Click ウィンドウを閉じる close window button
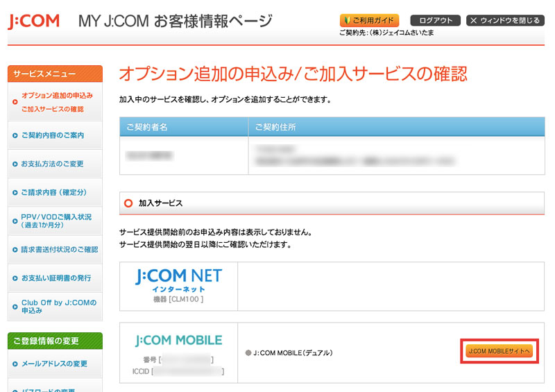This screenshot has width=555, height=392. pos(506,21)
